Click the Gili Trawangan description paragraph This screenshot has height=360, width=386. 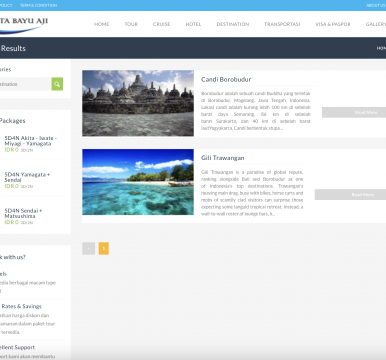click(252, 193)
